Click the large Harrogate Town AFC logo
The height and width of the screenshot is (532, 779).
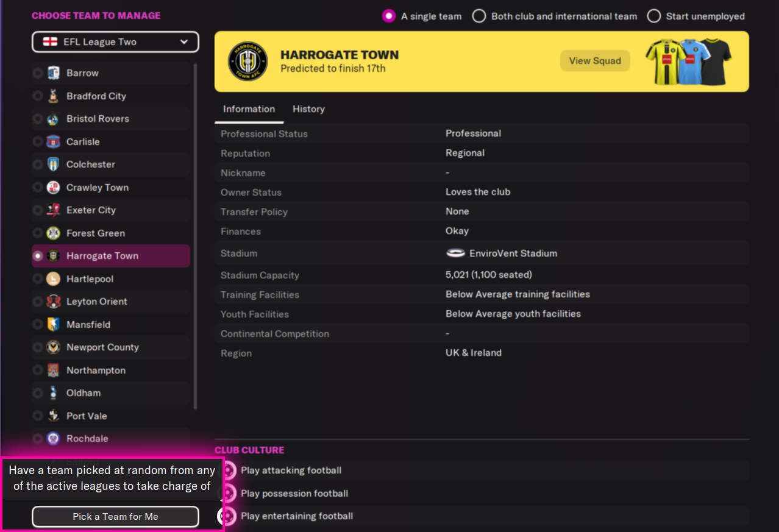coord(247,62)
